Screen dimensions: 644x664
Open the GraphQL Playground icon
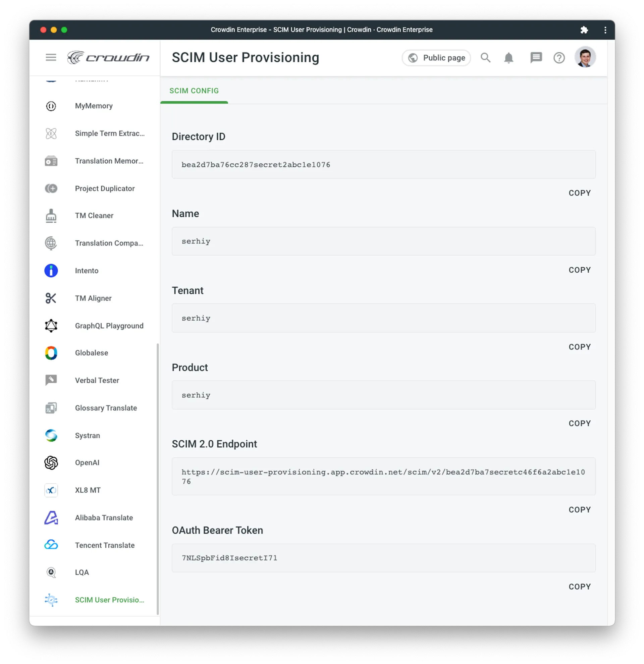point(51,326)
